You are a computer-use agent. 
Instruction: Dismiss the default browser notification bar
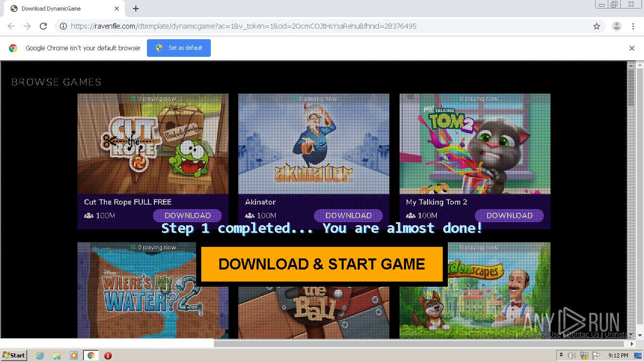click(632, 48)
